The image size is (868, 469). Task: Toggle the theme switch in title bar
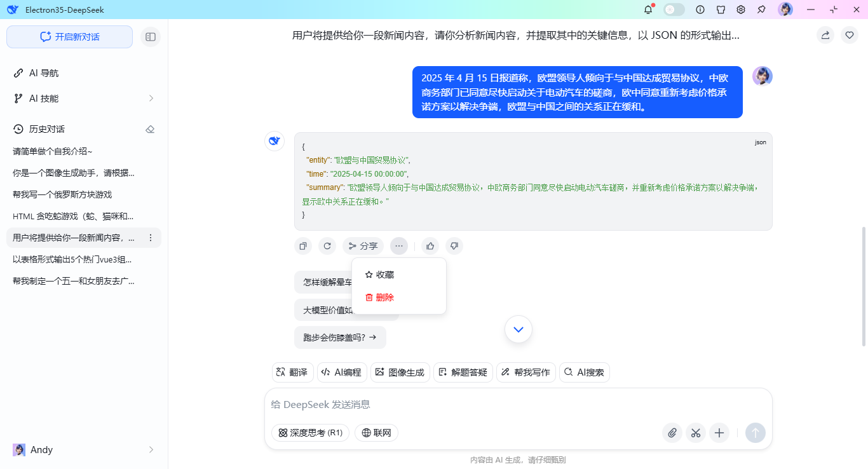pos(674,10)
